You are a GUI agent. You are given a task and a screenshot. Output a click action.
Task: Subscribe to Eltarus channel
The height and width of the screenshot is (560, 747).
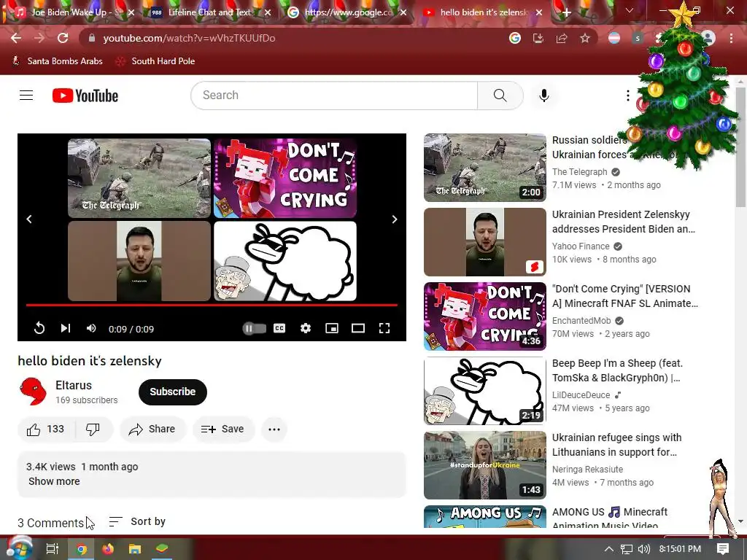[x=172, y=392]
